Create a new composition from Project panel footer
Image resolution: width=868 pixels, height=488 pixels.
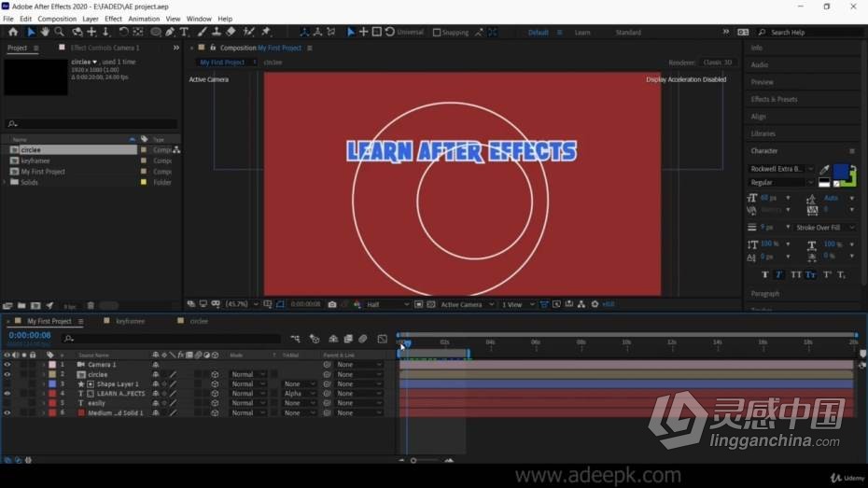(x=35, y=305)
